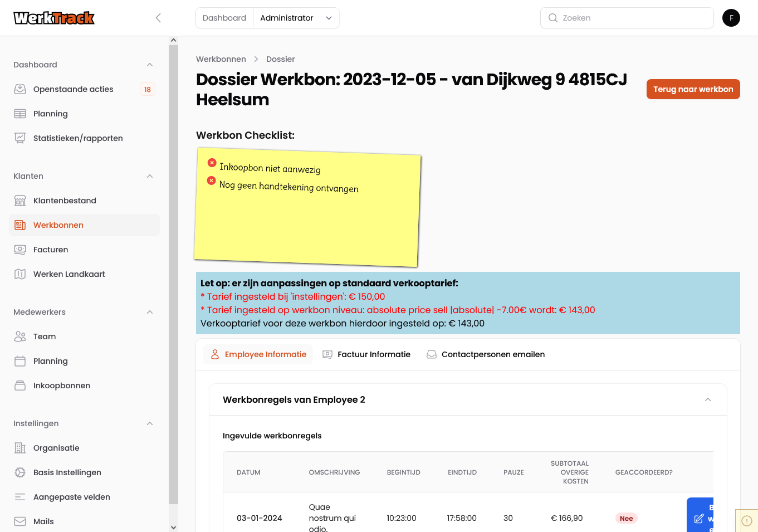758x532 pixels.
Task: Collapse the sidebar with the left arrow
Action: (x=158, y=18)
